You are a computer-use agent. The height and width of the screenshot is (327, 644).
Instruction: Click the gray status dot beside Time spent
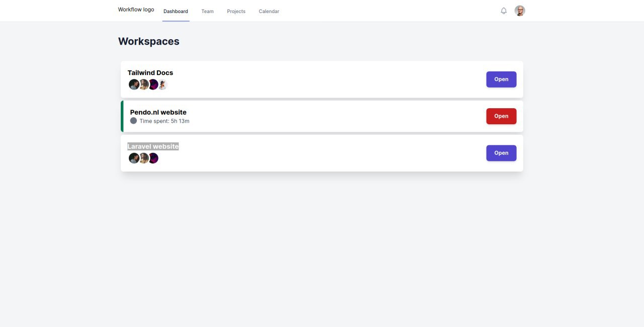pos(133,121)
